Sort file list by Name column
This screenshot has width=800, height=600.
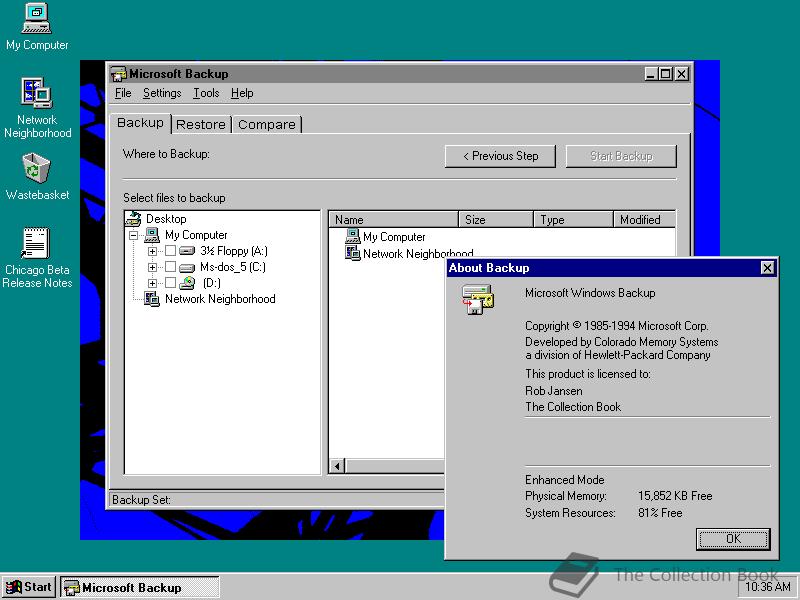click(393, 220)
